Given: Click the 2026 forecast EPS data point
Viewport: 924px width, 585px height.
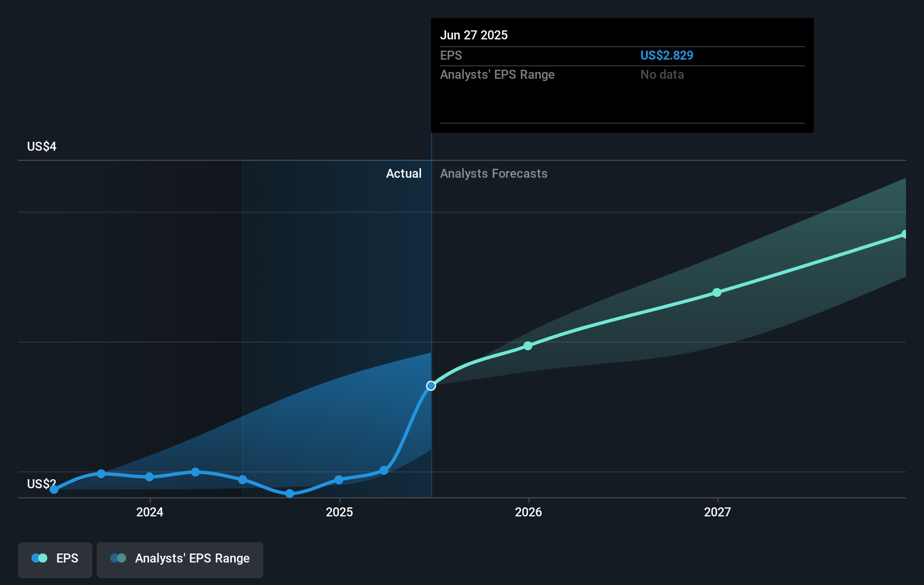Looking at the screenshot, I should (528, 346).
